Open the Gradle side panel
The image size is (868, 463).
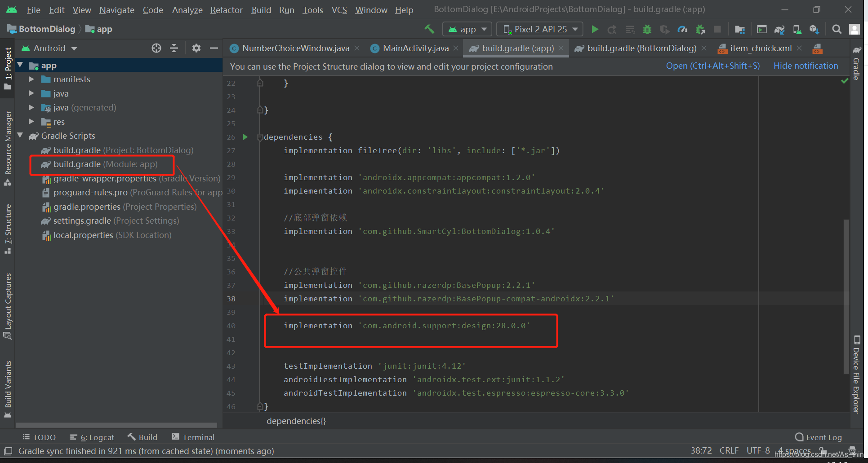pyautogui.click(x=857, y=63)
